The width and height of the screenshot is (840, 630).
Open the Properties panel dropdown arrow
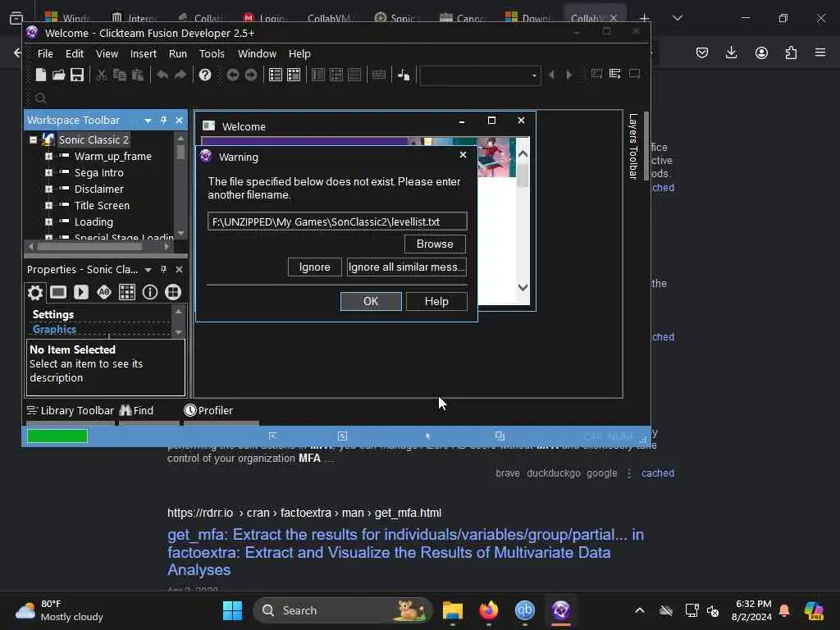pos(148,269)
